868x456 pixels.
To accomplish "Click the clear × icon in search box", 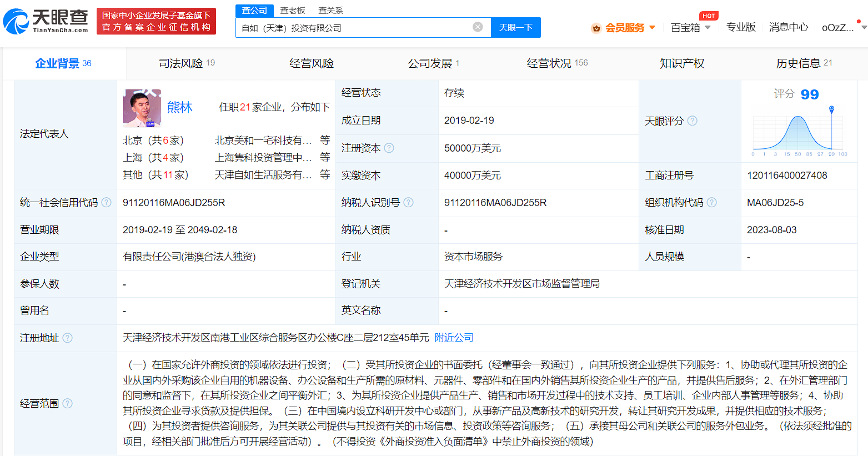I will tap(477, 27).
